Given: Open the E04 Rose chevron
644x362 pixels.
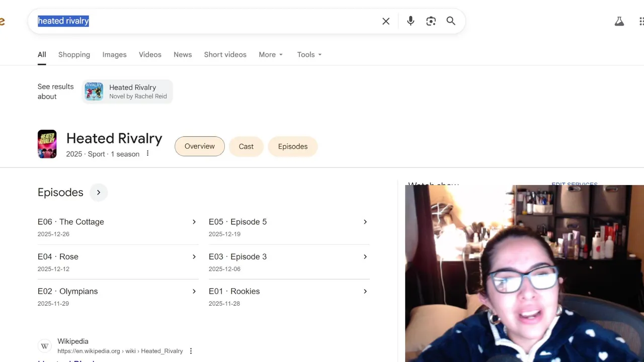Looking at the screenshot, I should (x=194, y=256).
